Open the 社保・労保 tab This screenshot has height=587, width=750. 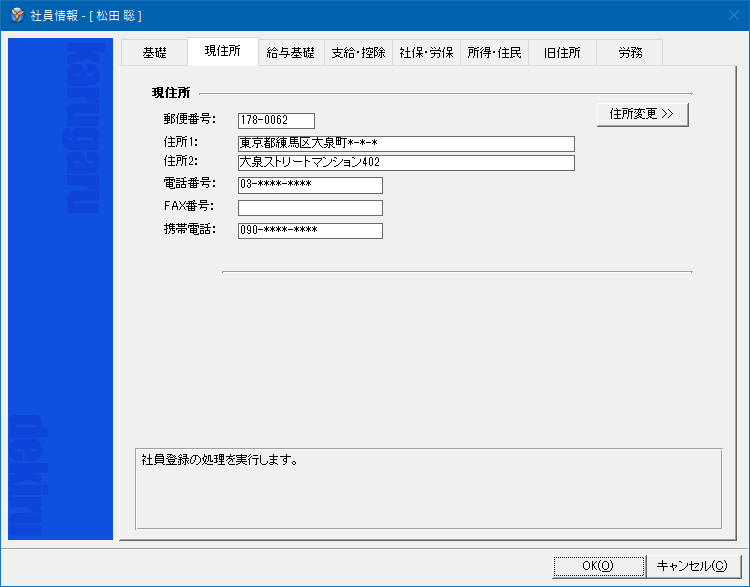coord(426,53)
